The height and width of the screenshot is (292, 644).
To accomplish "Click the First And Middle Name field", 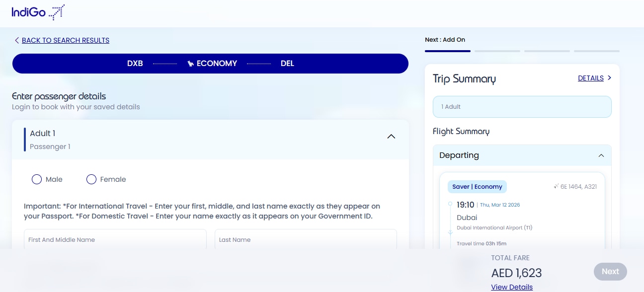I will (115, 239).
